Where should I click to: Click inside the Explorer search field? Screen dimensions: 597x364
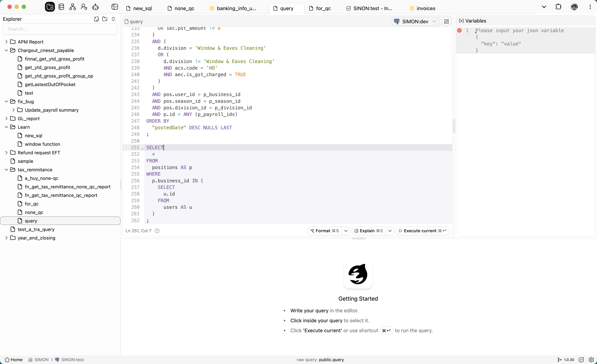[60, 29]
